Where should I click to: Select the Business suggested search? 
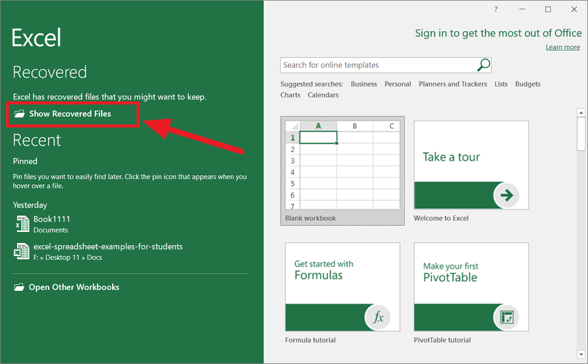[x=364, y=84]
